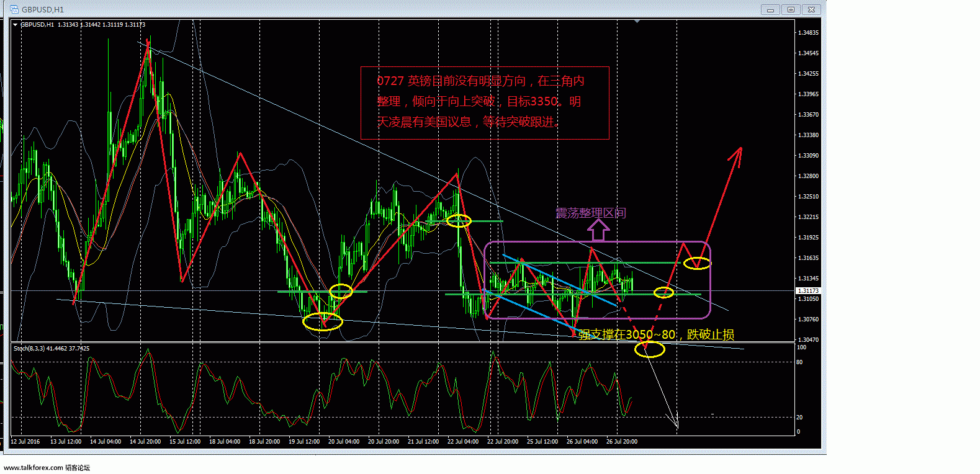
Task: Click the Stochastic level 20 scale label
Action: (x=799, y=417)
